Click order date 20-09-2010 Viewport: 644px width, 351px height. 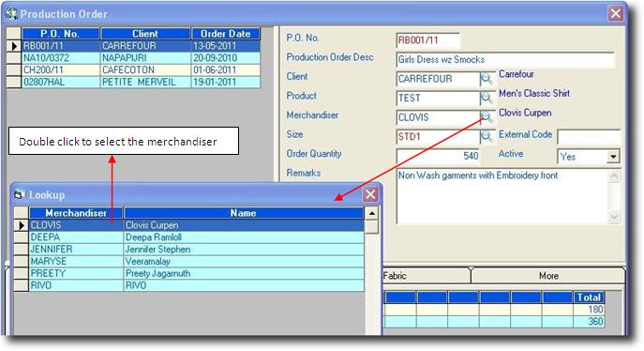226,58
